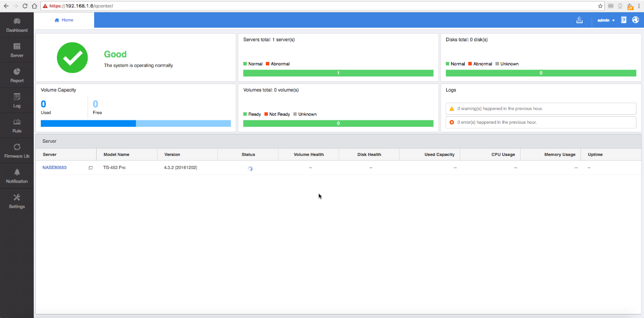Screen dimensions: 644x318
Task: Open the Dashboard section in sidebar
Action: [17, 25]
